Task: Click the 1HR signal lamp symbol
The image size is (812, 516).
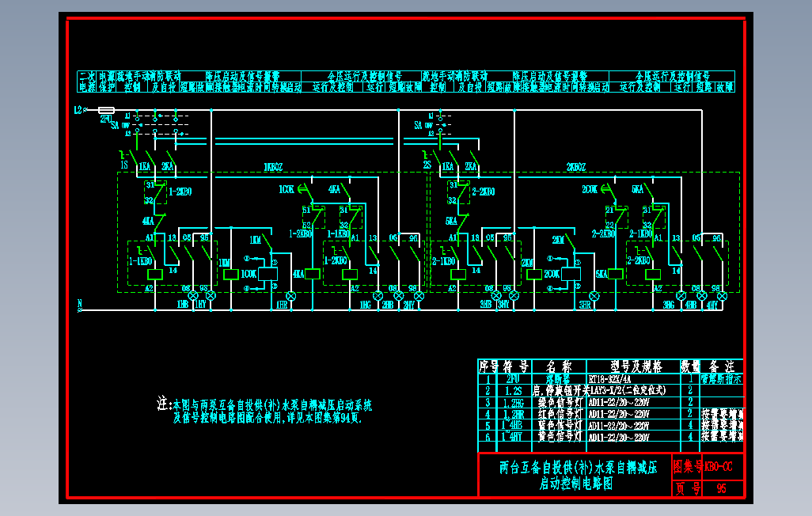Action: 291,296
